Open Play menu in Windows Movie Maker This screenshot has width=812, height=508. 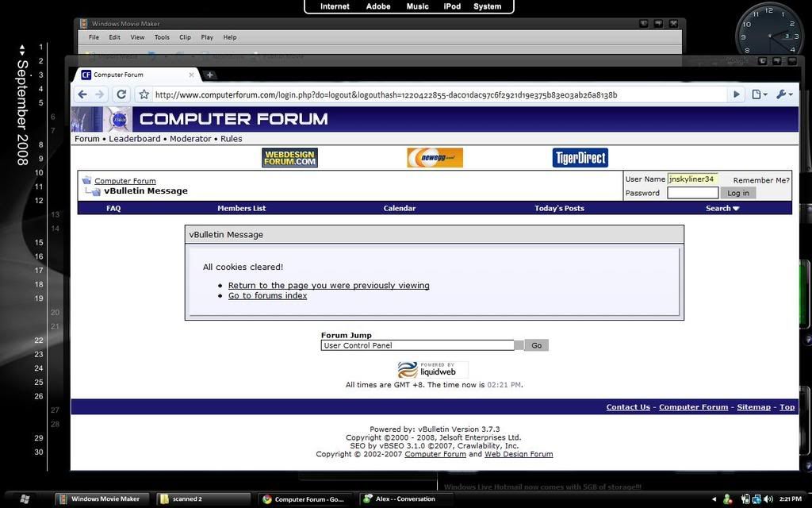coord(207,37)
